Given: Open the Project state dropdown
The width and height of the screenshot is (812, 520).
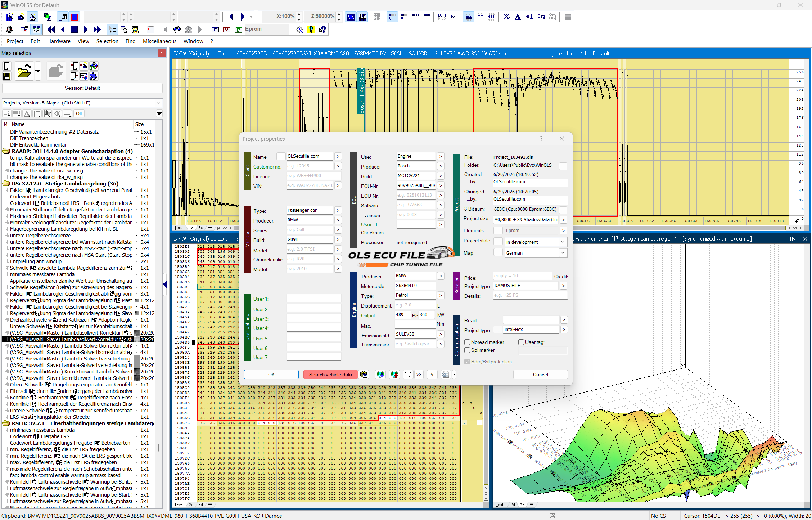Looking at the screenshot, I should point(562,242).
